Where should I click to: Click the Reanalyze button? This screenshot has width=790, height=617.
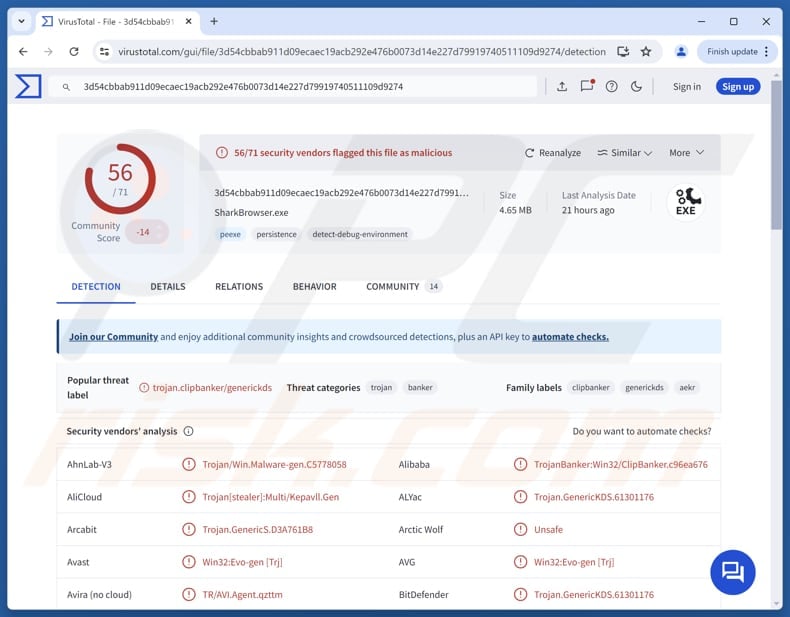coord(553,153)
